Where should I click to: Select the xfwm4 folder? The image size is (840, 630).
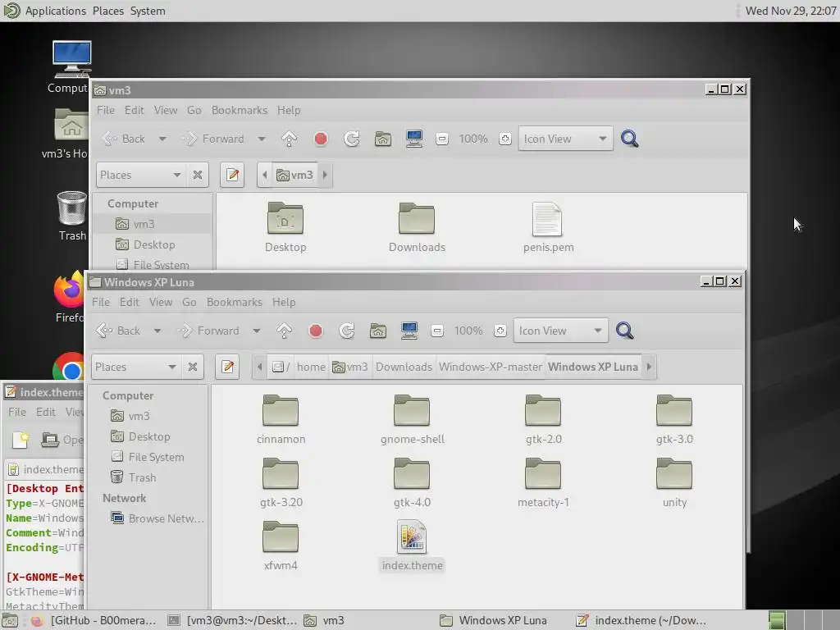(281, 546)
